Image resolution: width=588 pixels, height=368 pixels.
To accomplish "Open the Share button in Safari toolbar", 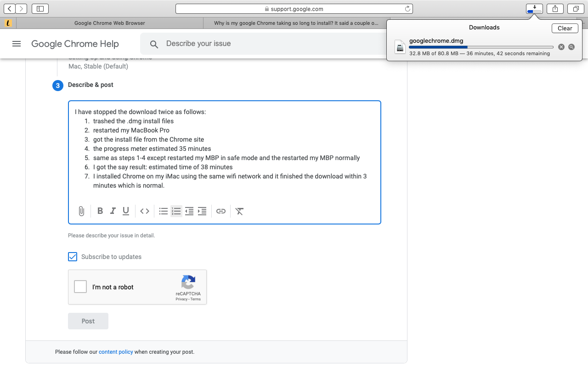I will 555,9.
